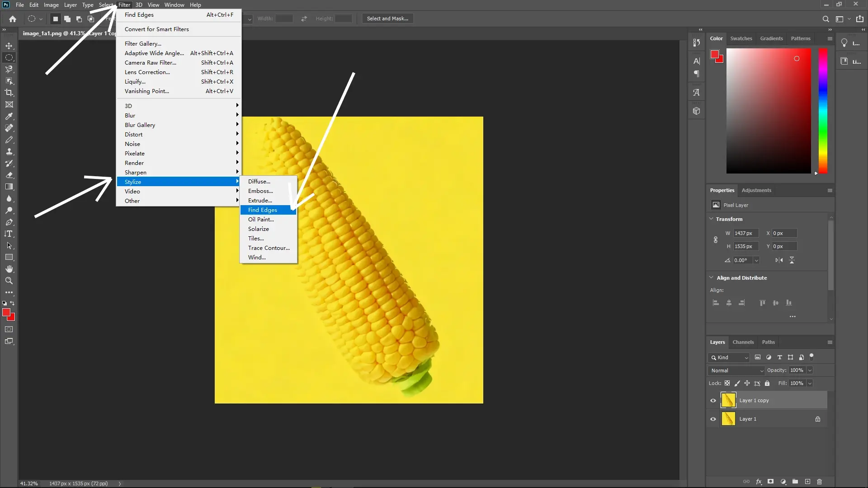Create a new layer in the Layers panel
The height and width of the screenshot is (488, 868).
(x=807, y=482)
